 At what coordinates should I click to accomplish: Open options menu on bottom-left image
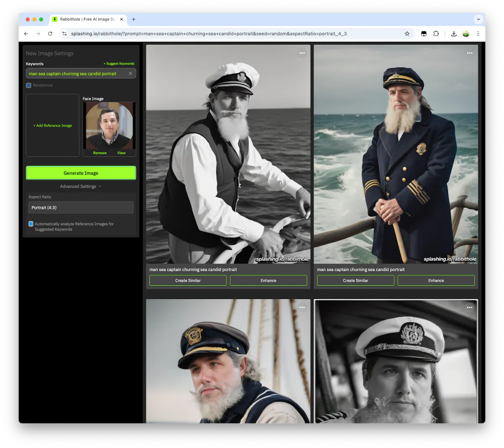[302, 307]
